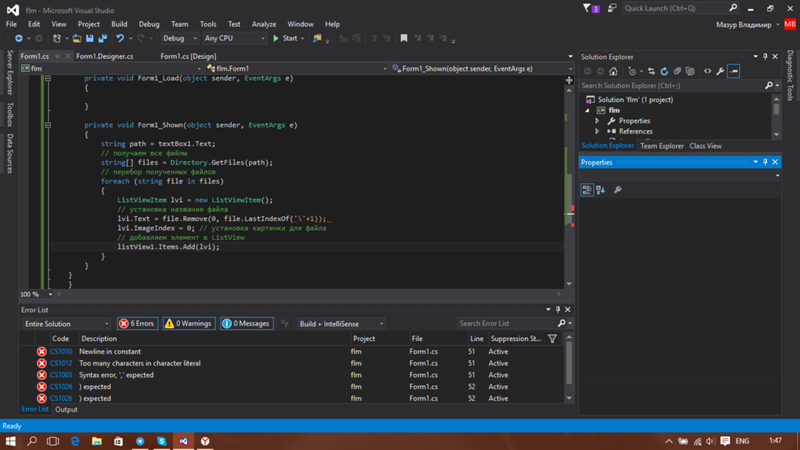Click the Error List column filter icon
The width and height of the screenshot is (800, 450).
[x=552, y=339]
